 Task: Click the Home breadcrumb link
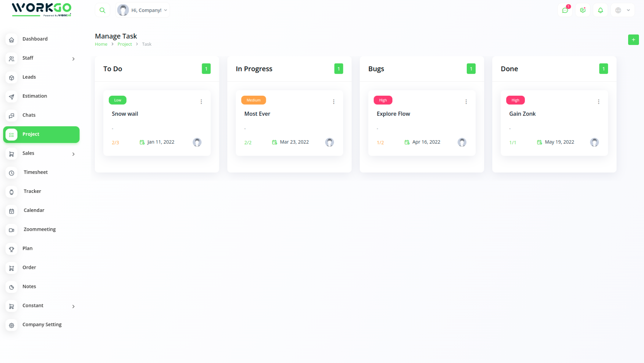101,45
